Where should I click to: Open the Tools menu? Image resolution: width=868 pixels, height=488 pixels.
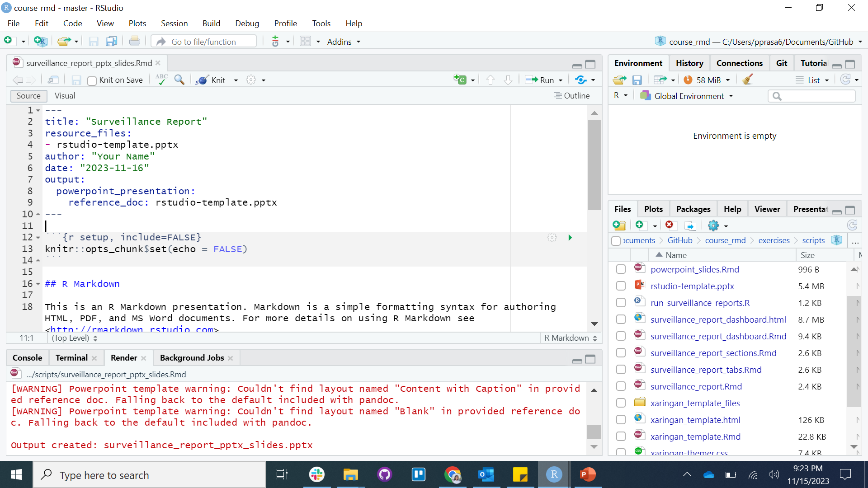[321, 23]
